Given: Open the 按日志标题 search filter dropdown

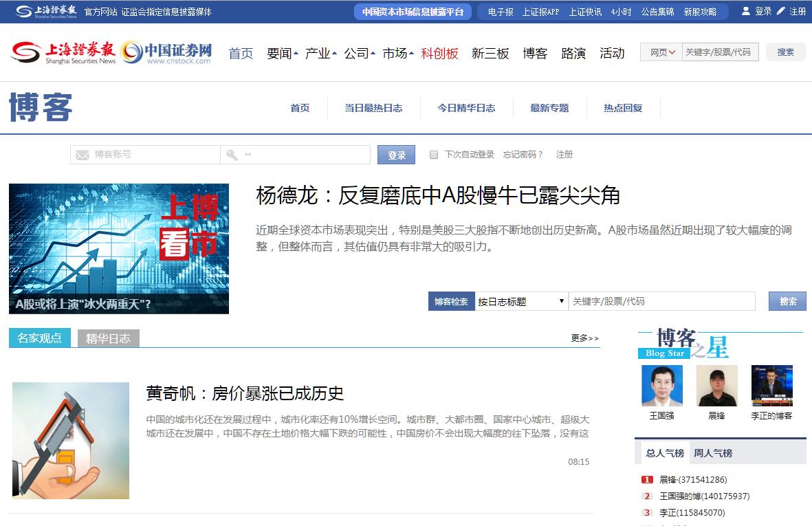Looking at the screenshot, I should [521, 301].
